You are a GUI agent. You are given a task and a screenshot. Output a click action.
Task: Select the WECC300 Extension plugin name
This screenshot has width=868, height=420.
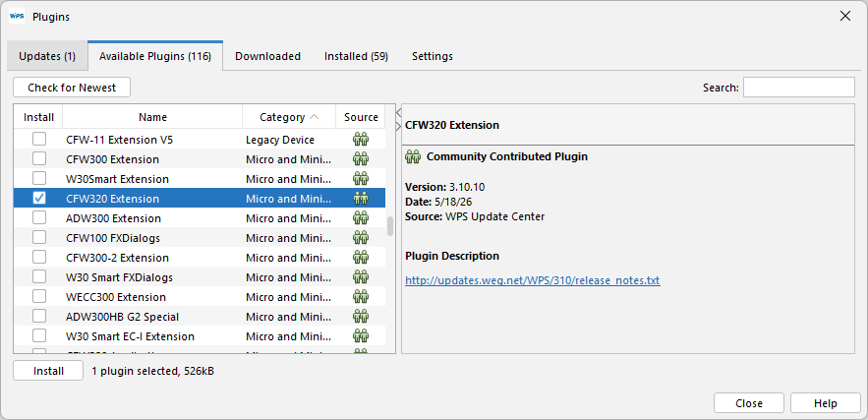pyautogui.click(x=116, y=297)
